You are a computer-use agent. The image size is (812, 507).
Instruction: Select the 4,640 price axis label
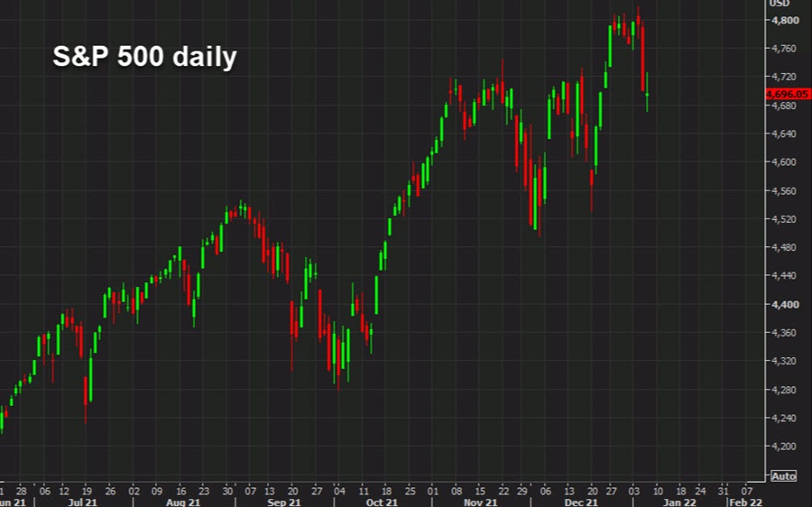pyautogui.click(x=785, y=134)
